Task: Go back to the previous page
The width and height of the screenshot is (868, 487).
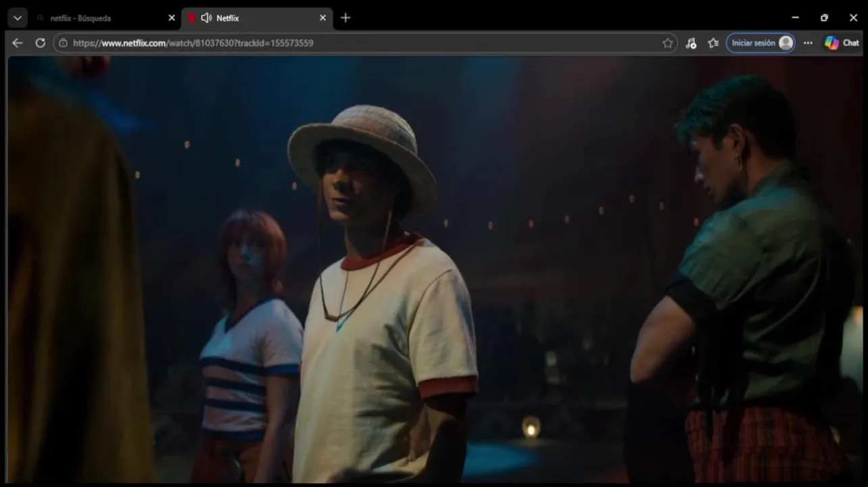Action: coord(18,43)
